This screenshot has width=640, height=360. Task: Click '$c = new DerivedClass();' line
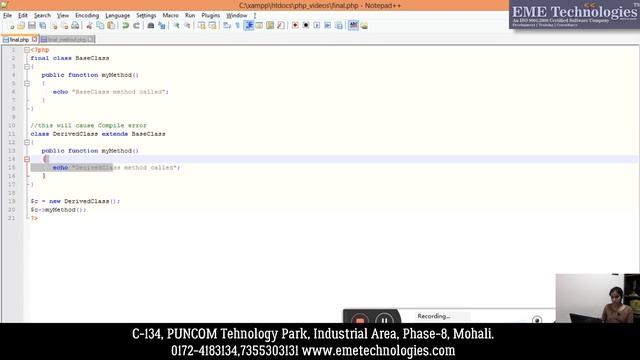tap(75, 201)
